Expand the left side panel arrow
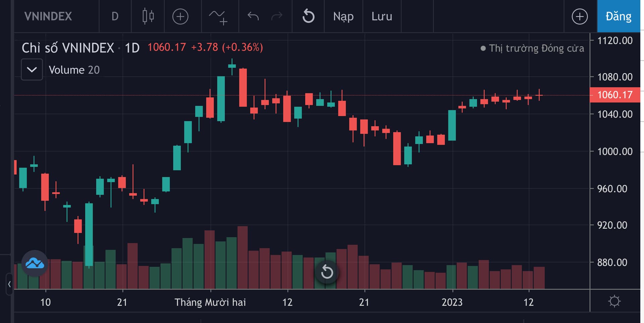 (x=9, y=284)
